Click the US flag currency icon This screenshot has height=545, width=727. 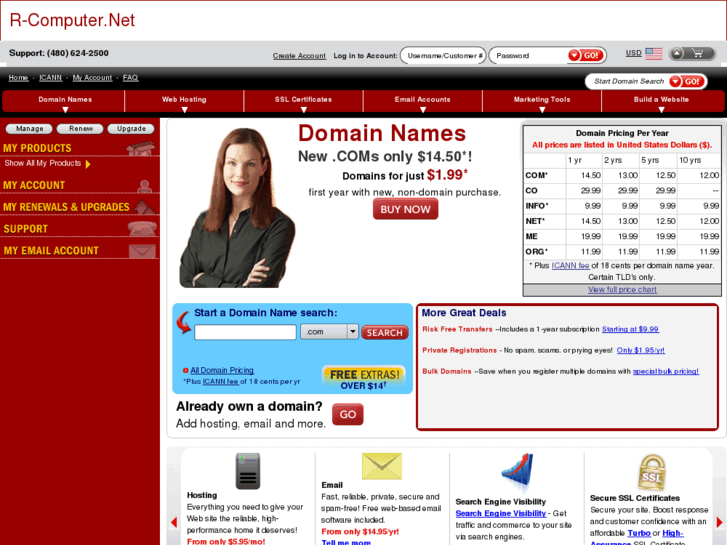pyautogui.click(x=654, y=54)
